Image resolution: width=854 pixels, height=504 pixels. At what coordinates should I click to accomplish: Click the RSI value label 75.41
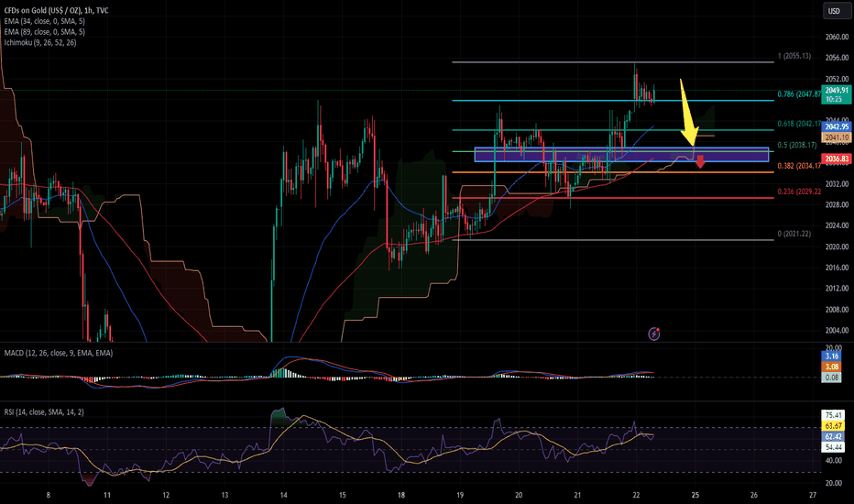pos(833,415)
